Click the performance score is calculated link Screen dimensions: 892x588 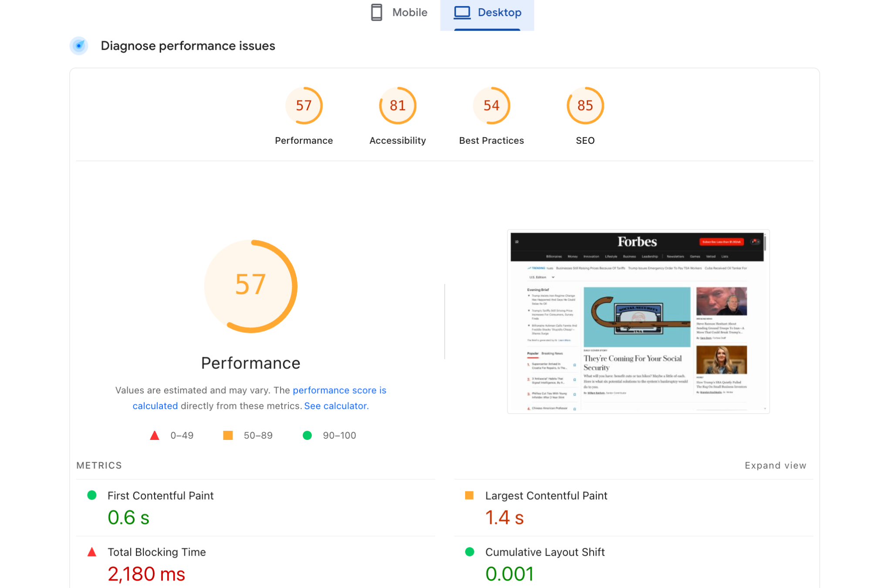339,390
